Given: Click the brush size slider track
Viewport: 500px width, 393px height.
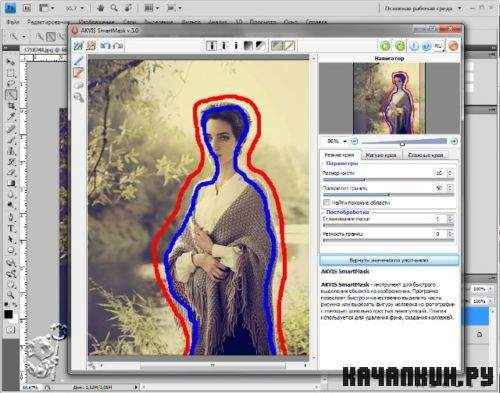Looking at the screenshot, I should [x=388, y=180].
